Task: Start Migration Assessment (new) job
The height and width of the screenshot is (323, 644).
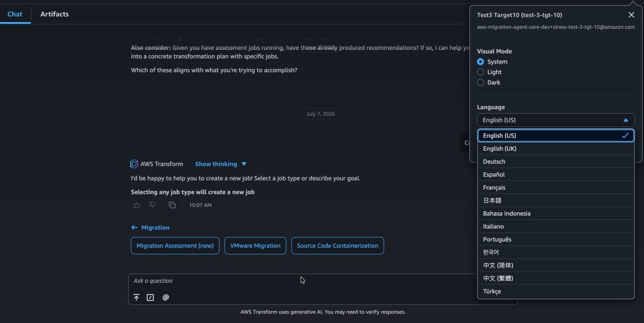Action: coord(175,246)
